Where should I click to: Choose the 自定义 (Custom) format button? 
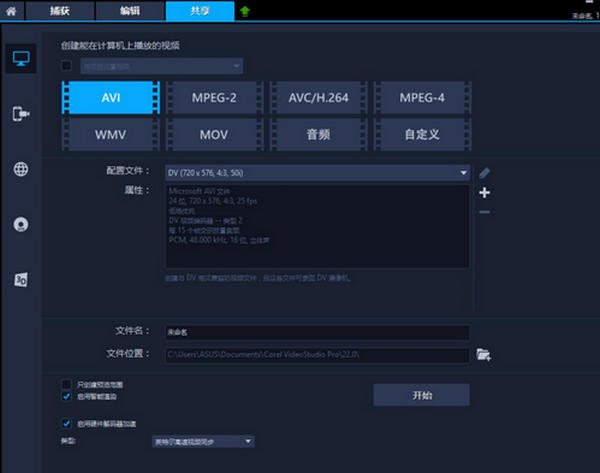point(422,134)
